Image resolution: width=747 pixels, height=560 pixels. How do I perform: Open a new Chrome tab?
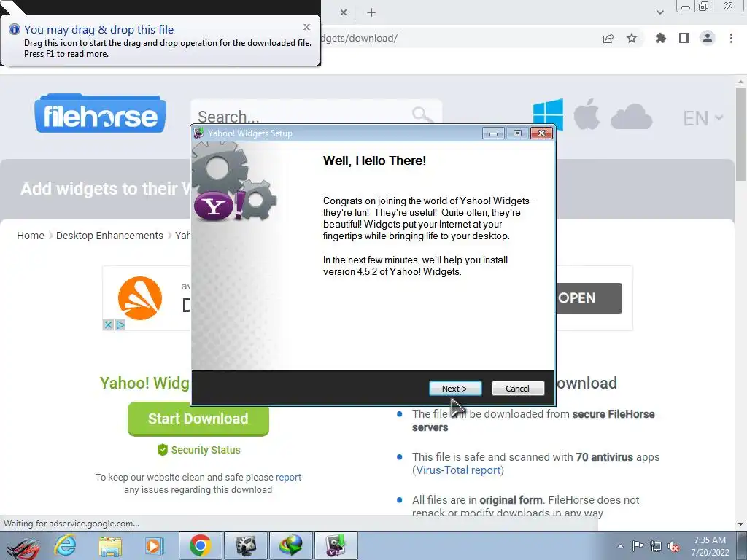(371, 13)
